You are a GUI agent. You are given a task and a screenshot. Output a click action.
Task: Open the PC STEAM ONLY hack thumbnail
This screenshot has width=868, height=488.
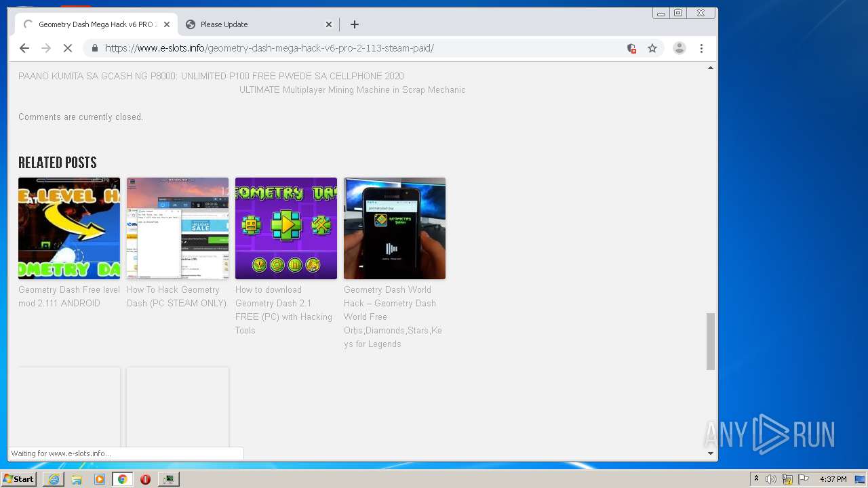click(178, 228)
